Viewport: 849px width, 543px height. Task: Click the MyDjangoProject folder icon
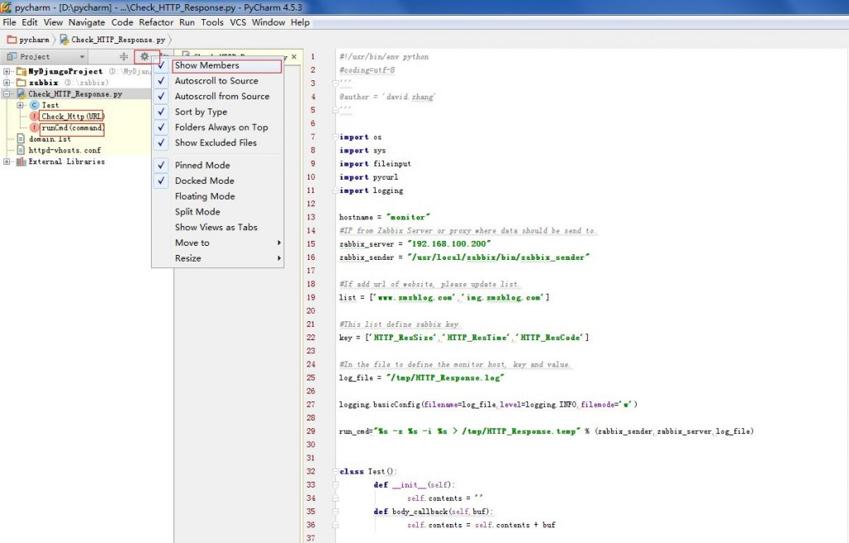click(x=21, y=71)
